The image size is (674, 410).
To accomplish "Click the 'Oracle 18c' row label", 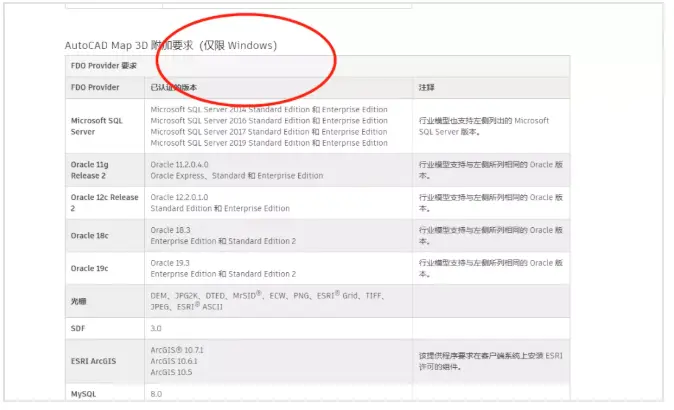I will pos(89,236).
